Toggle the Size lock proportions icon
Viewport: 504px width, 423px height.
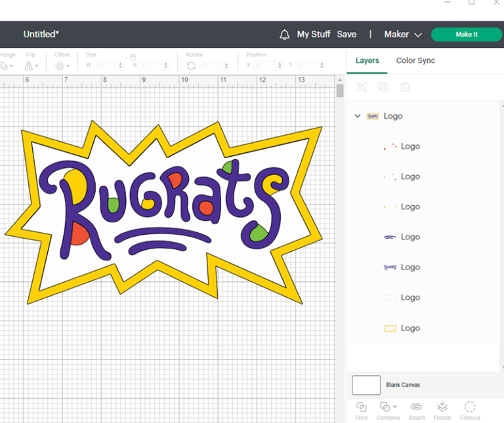click(133, 58)
